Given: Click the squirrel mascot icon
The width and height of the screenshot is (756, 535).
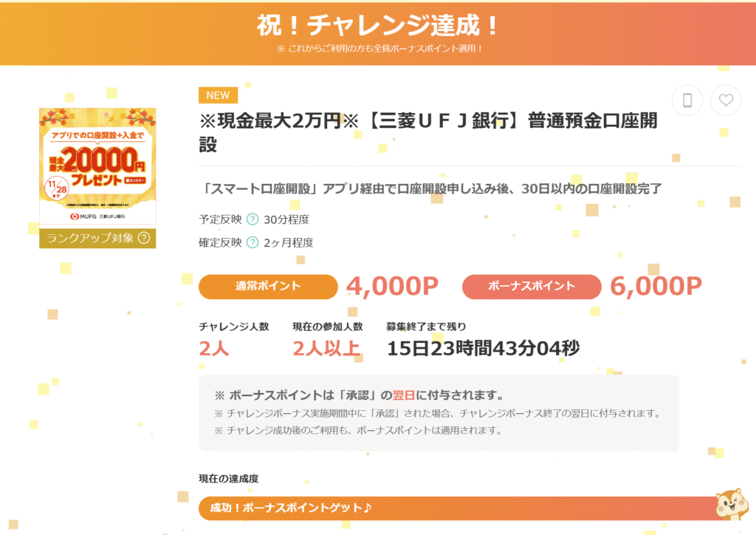Looking at the screenshot, I should pyautogui.click(x=732, y=504).
